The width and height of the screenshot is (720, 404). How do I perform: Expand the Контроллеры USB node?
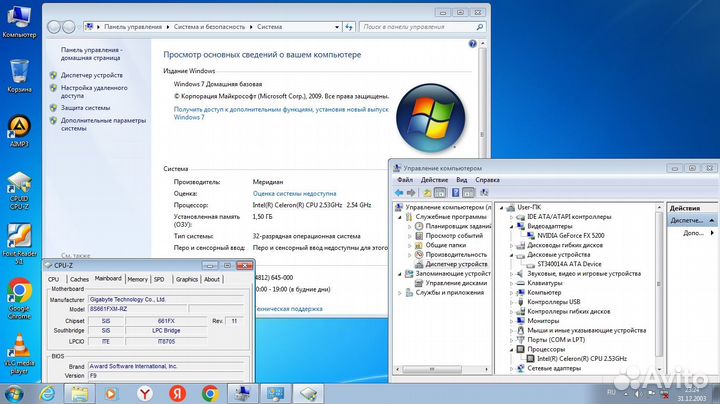(511, 302)
